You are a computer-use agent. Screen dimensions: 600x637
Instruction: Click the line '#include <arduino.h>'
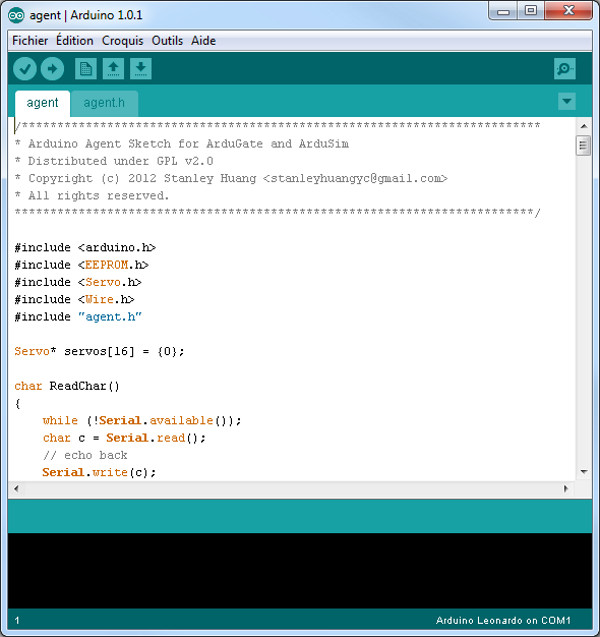click(85, 247)
